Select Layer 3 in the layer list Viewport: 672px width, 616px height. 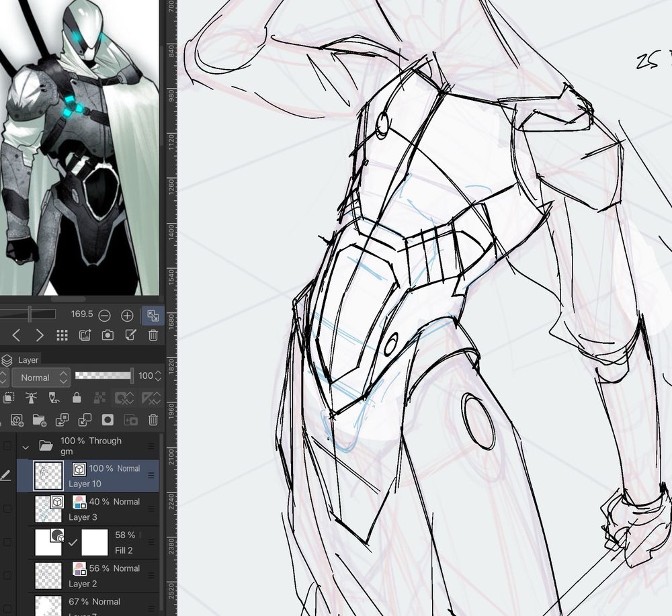pos(93,509)
